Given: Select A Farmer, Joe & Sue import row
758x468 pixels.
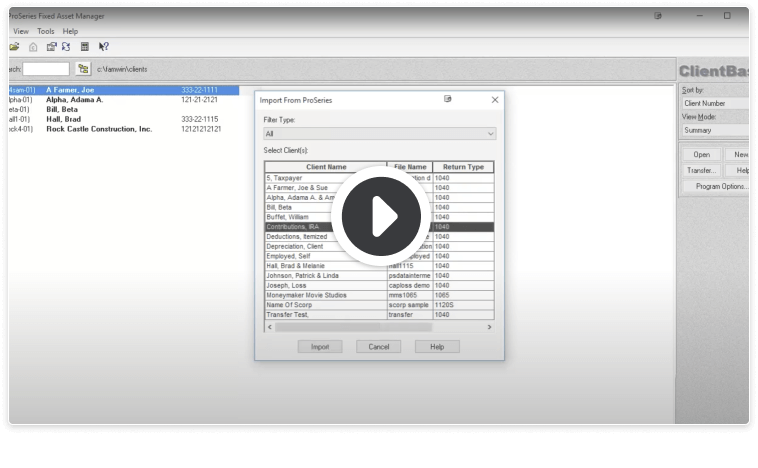Looking at the screenshot, I should (379, 188).
